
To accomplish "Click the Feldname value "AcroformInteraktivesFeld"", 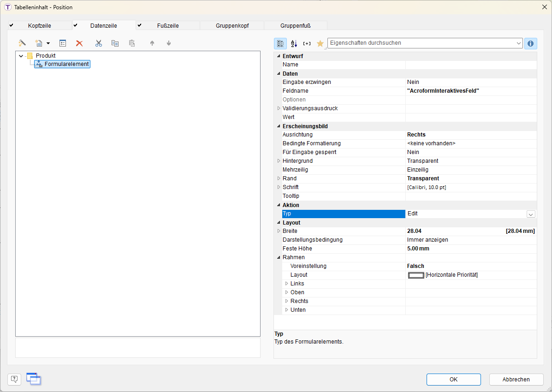I will 443,91.
